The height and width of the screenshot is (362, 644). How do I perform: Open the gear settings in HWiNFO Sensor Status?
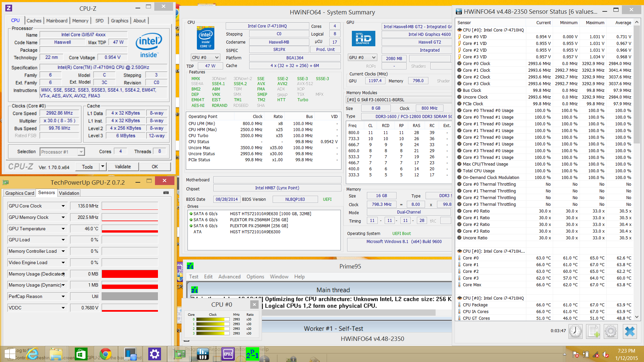[x=611, y=331]
